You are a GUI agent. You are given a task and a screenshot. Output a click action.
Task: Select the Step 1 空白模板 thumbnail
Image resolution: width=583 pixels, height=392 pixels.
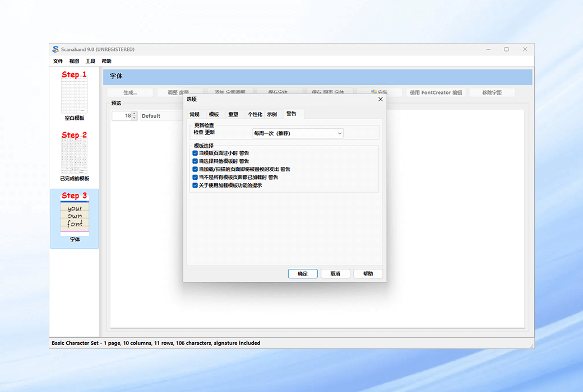coord(75,96)
